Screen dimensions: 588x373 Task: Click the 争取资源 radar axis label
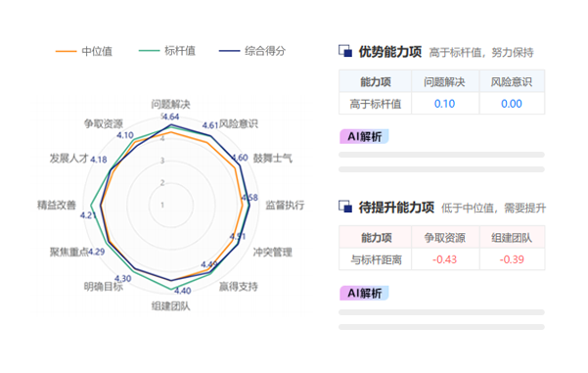click(103, 123)
